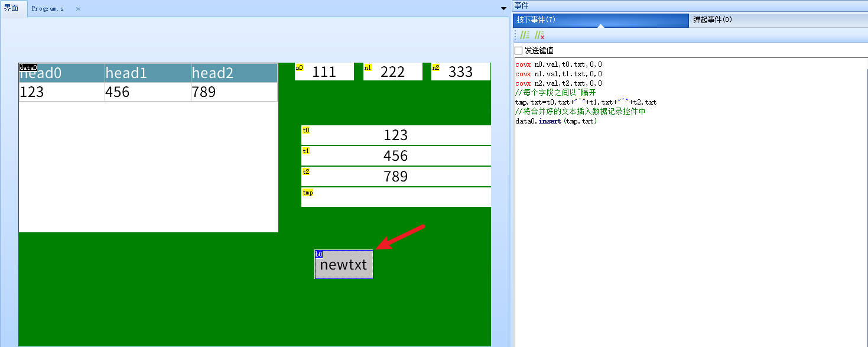
Task: Click the newtxt button on canvas
Action: [343, 264]
